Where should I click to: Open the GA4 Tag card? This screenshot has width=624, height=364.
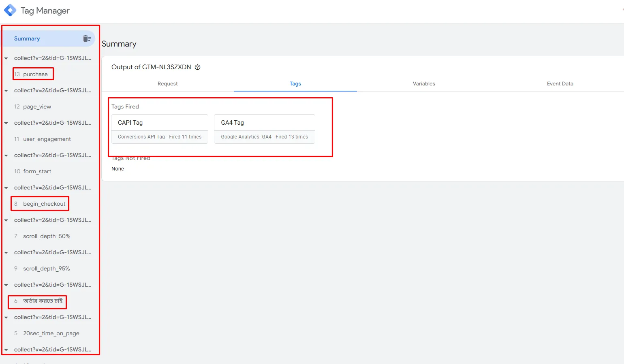tap(264, 129)
